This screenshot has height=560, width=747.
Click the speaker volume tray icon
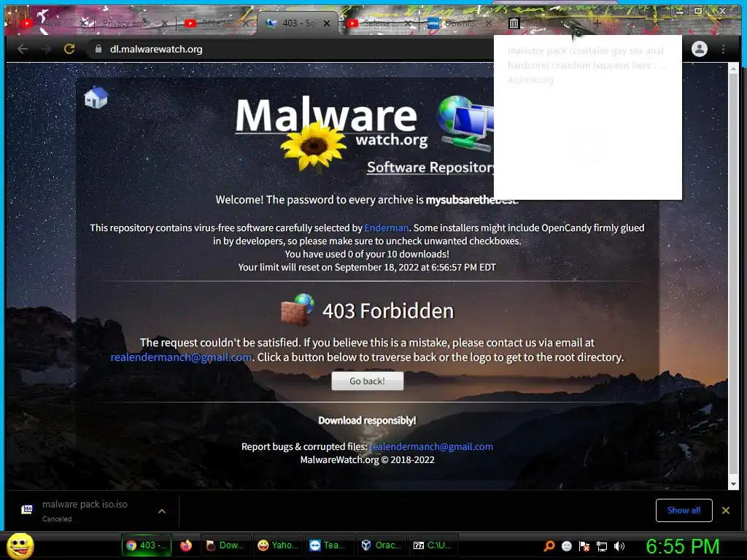tap(619, 546)
